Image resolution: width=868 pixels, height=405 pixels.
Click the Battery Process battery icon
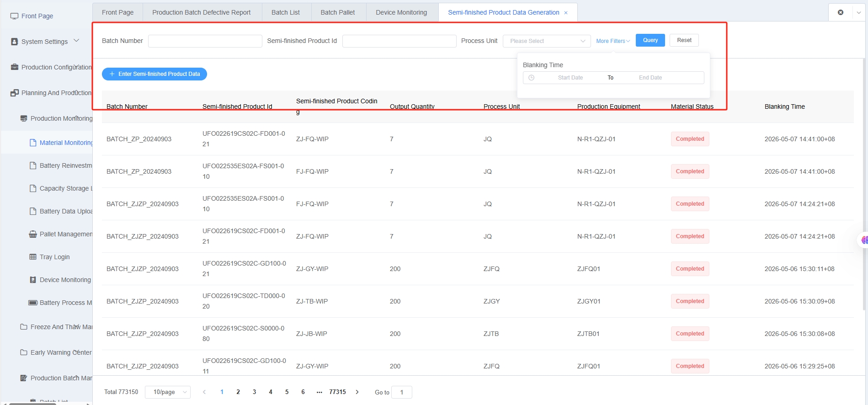click(33, 303)
